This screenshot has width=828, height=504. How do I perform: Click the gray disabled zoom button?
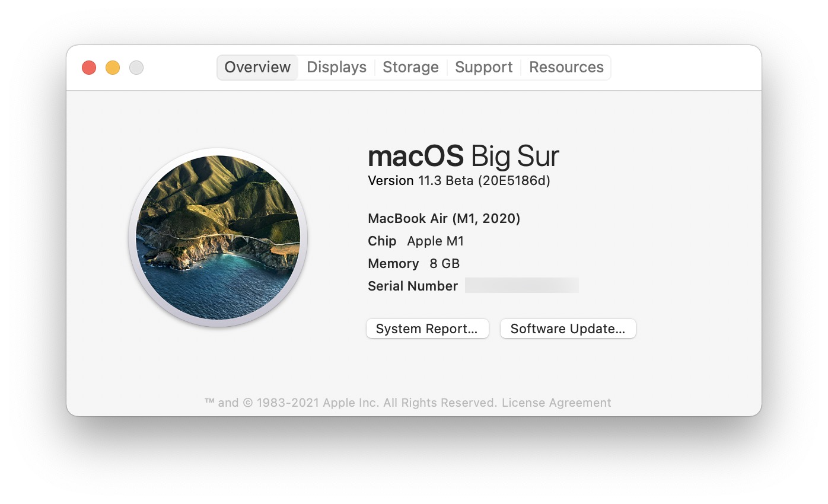click(x=136, y=68)
